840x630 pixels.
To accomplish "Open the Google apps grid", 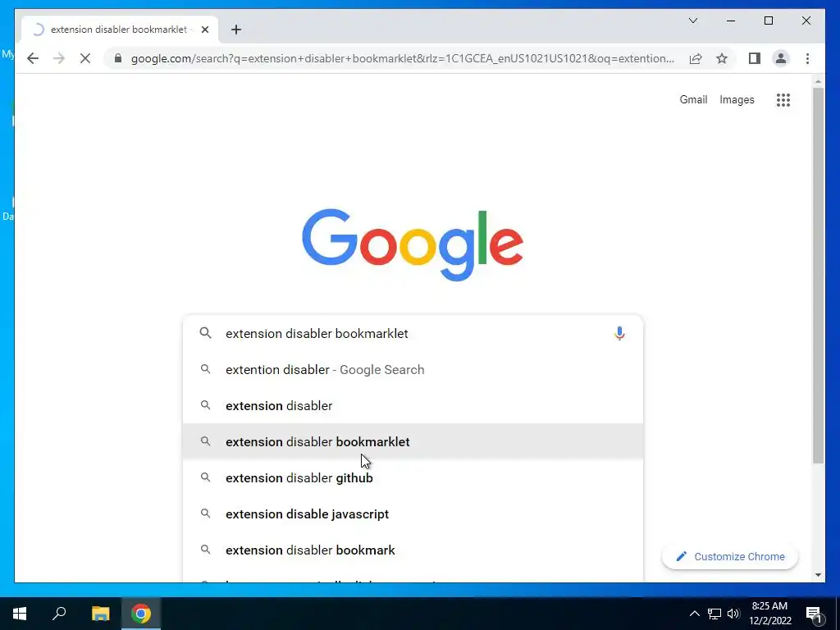I will tap(783, 99).
